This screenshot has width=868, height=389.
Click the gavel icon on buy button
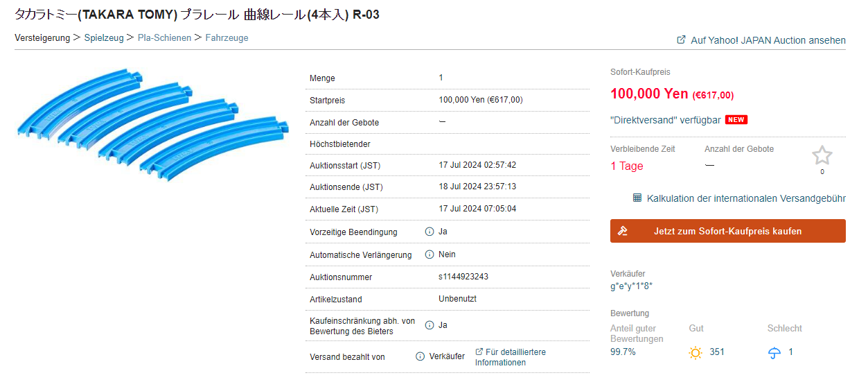(622, 232)
